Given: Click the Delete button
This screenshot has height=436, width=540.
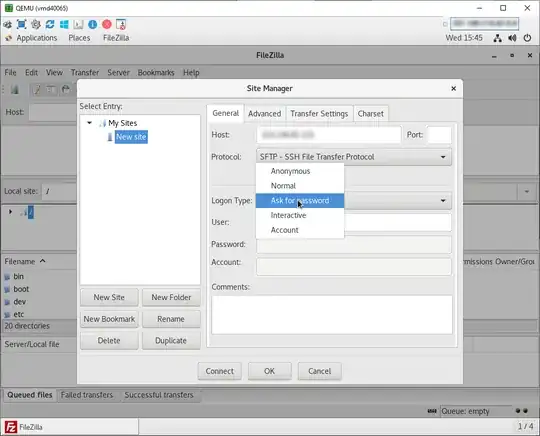Looking at the screenshot, I should (109, 341).
